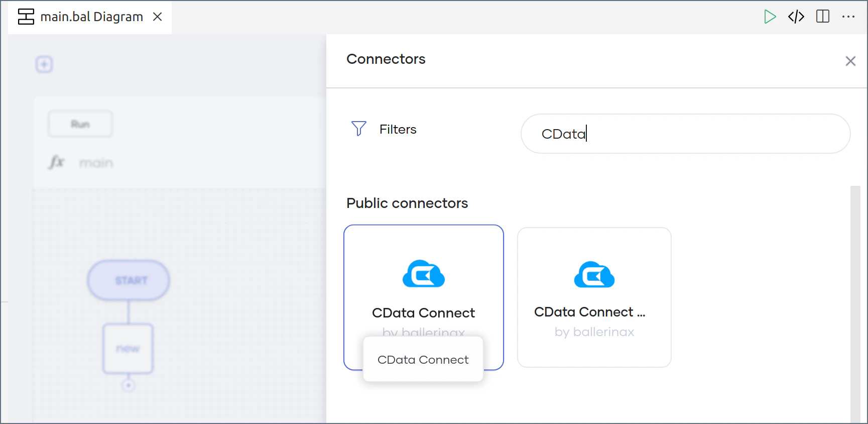
Task: Click the cloud icon on first CData card
Action: pos(424,274)
